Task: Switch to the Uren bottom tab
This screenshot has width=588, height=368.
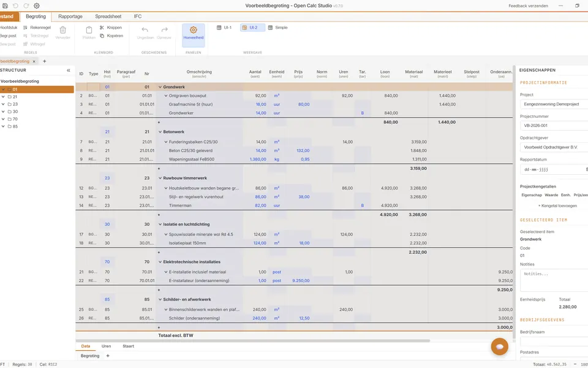Action: pos(106,346)
